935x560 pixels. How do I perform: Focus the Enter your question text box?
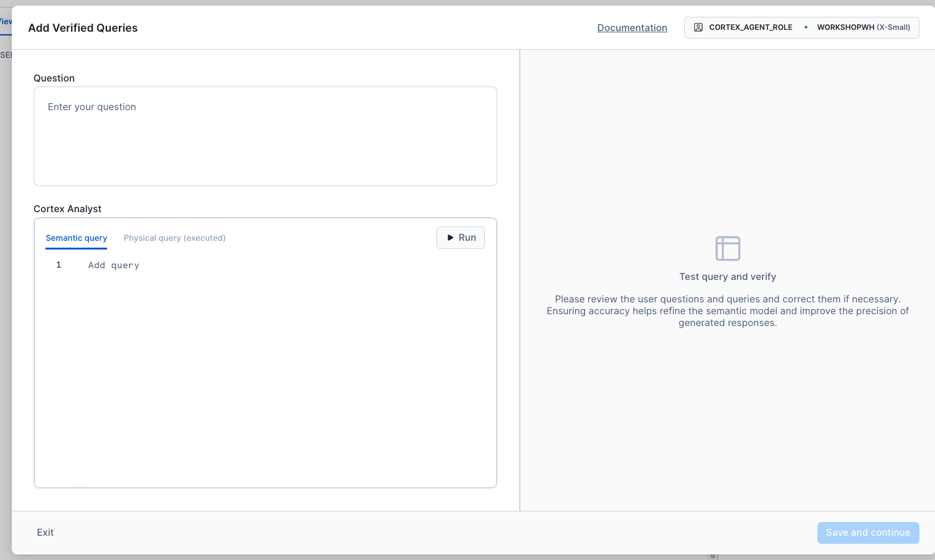coord(265,136)
